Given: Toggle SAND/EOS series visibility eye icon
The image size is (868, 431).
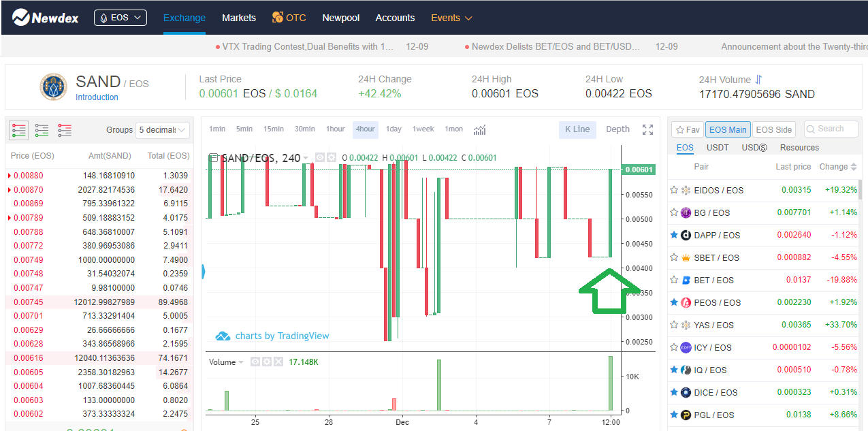Looking at the screenshot, I should click(x=320, y=157).
